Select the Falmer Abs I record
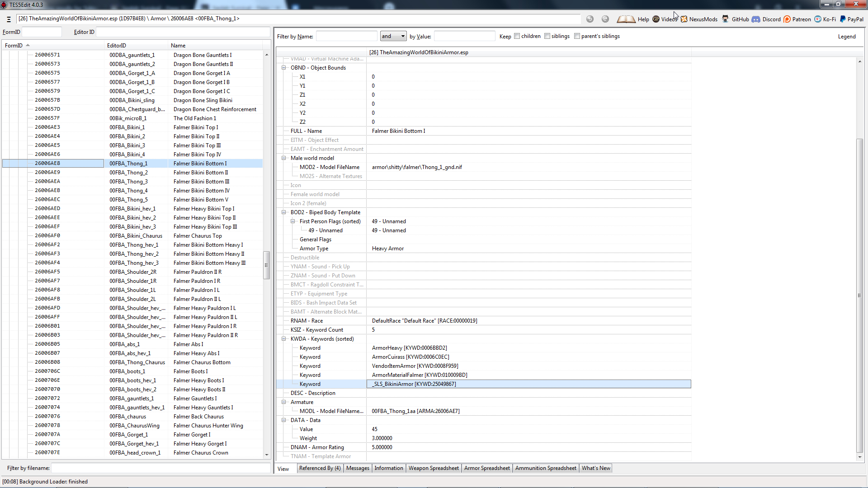Image resolution: width=868 pixels, height=488 pixels. (x=132, y=344)
